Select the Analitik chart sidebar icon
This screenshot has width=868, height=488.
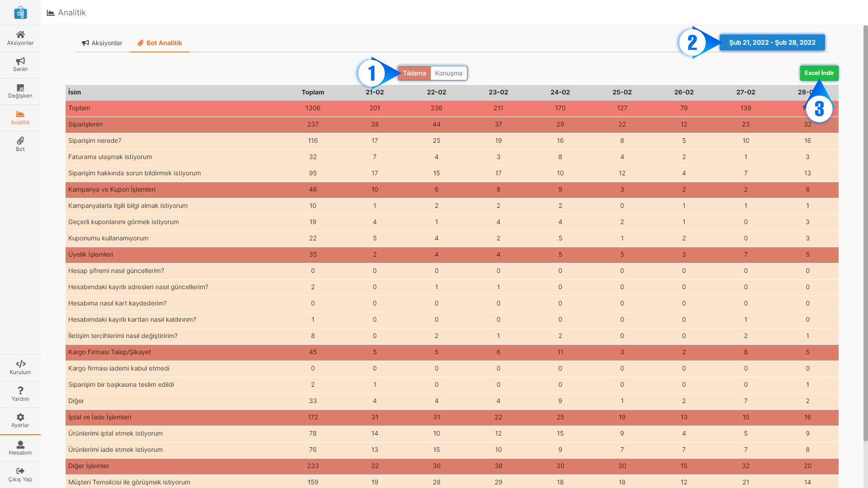[x=20, y=114]
